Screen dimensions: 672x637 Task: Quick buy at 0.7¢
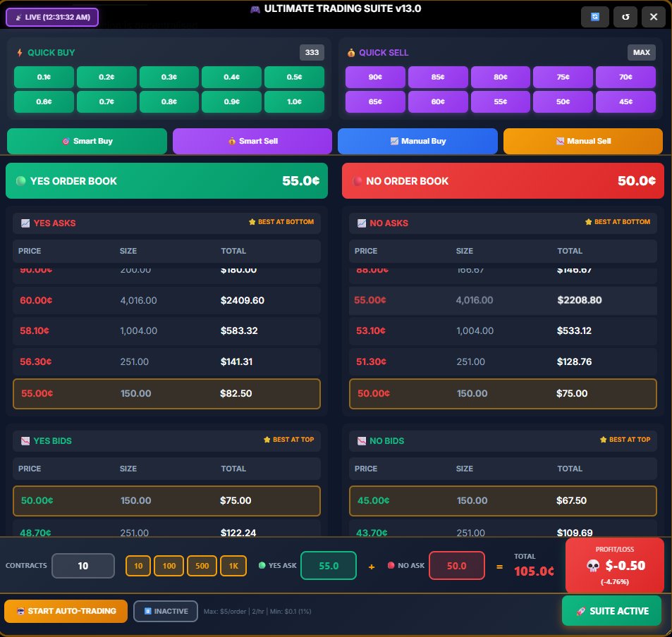coord(106,102)
